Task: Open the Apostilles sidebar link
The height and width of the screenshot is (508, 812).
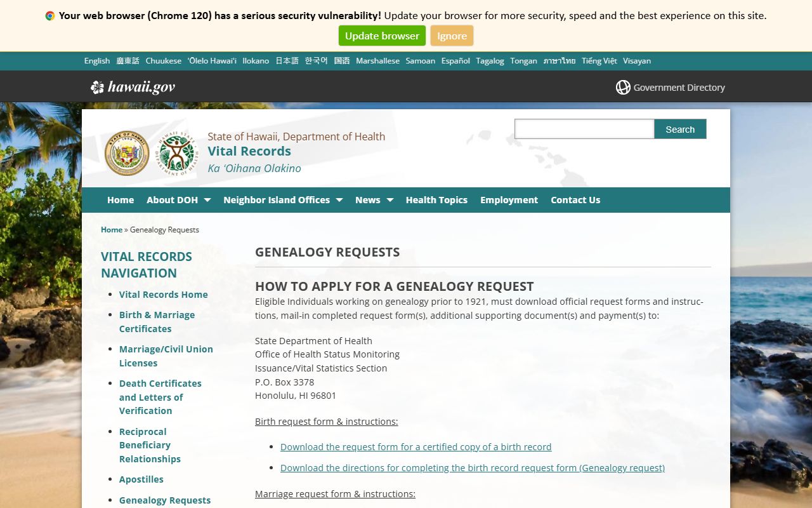Action: coord(141,479)
